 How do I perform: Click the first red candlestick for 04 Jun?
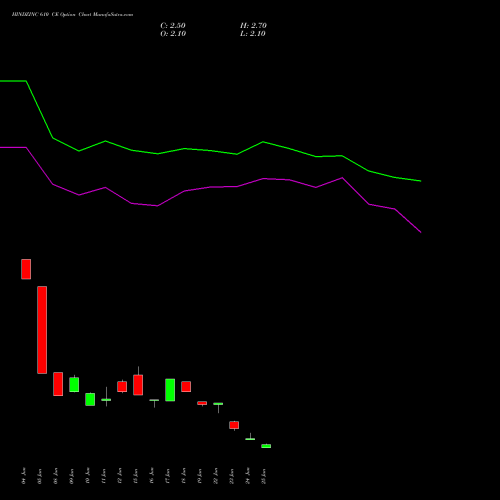point(26,269)
